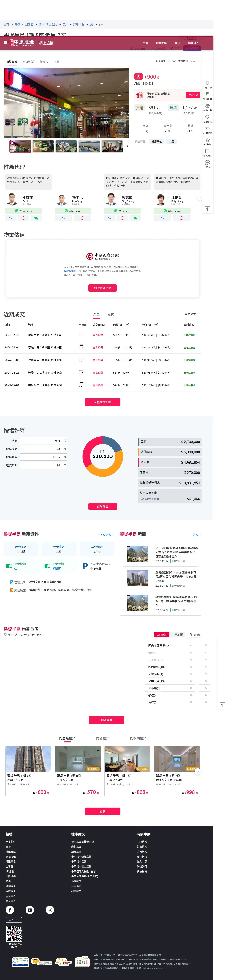Open 按揭轉介 in the sidebar
This screenshot has width=228, height=980.
[207, 141]
